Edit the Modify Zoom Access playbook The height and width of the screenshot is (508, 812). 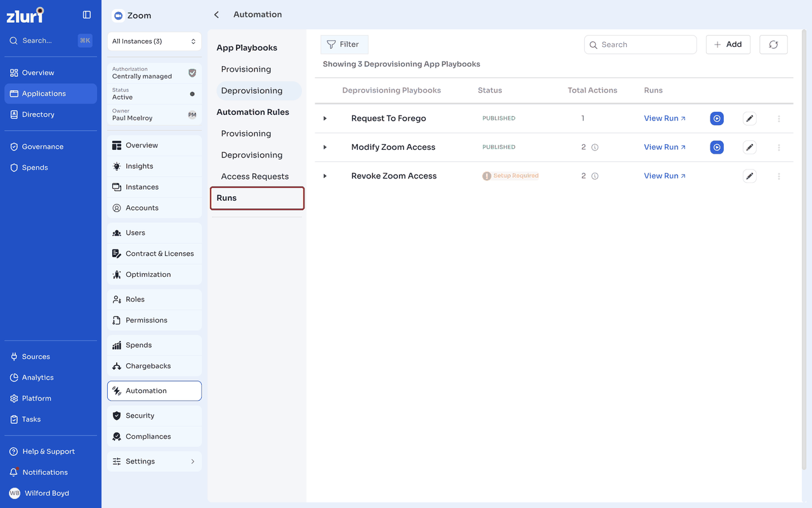(x=750, y=147)
